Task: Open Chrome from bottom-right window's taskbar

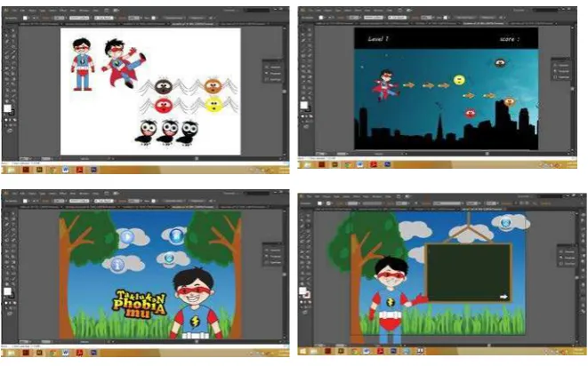Action: coord(354,352)
